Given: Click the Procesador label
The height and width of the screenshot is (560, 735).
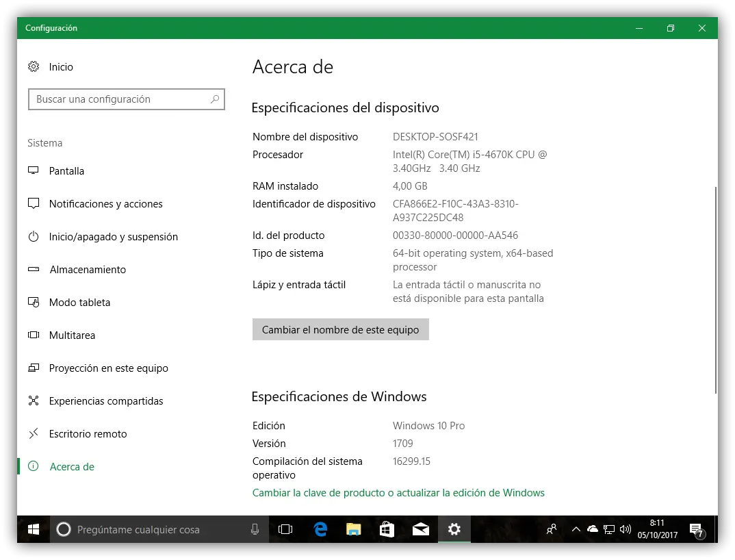Looking at the screenshot, I should [278, 154].
